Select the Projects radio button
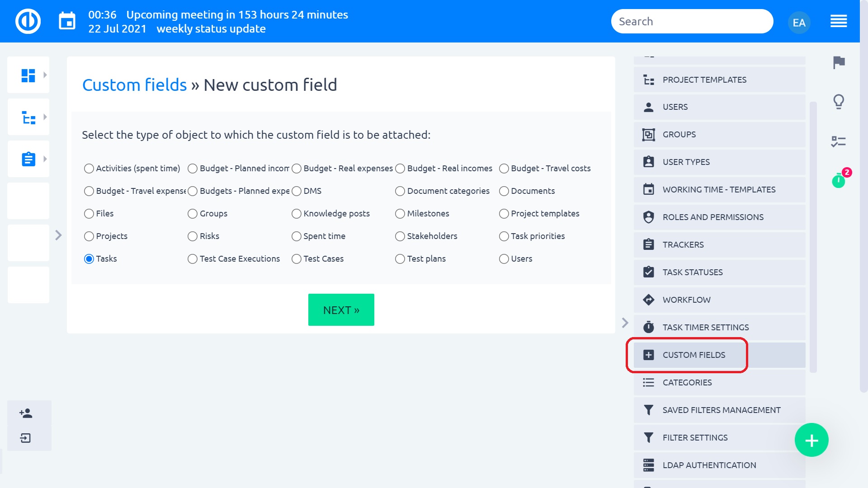Screen dimensions: 868x488 click(x=89, y=236)
